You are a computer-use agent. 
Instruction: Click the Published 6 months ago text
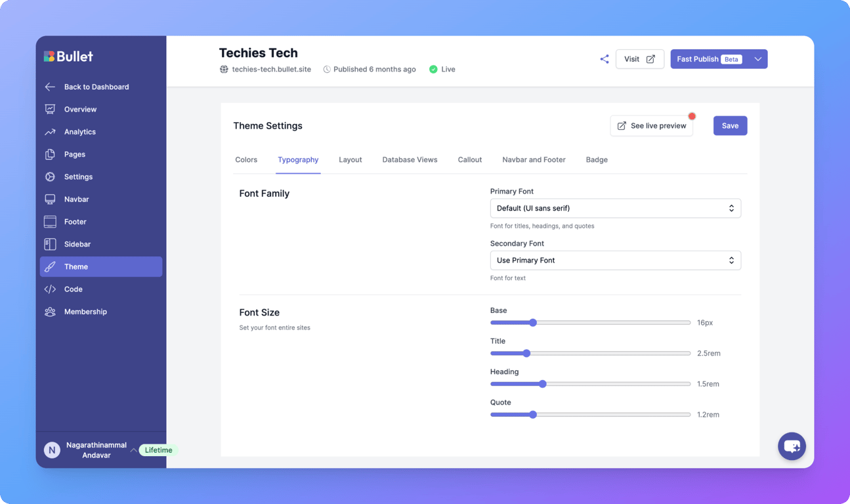[374, 69]
